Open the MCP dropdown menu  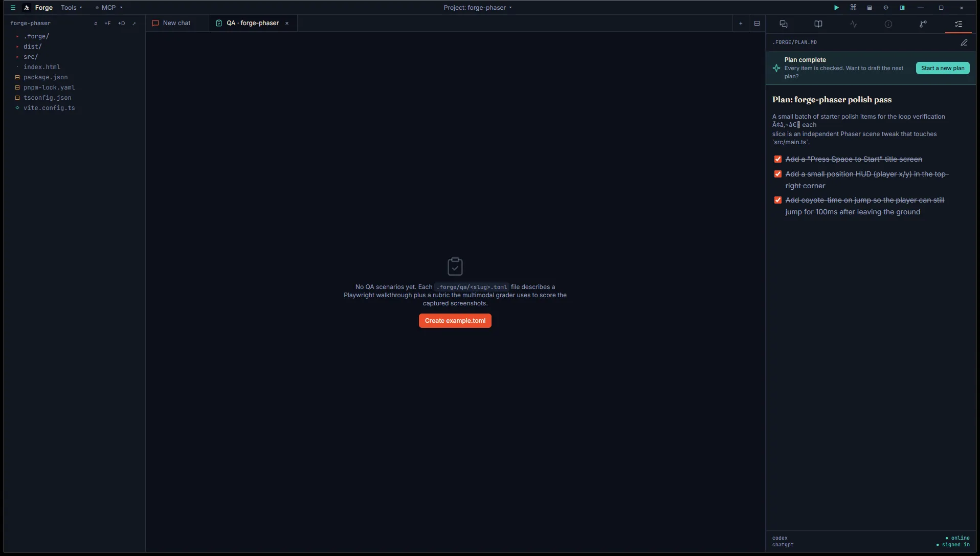[x=109, y=8]
